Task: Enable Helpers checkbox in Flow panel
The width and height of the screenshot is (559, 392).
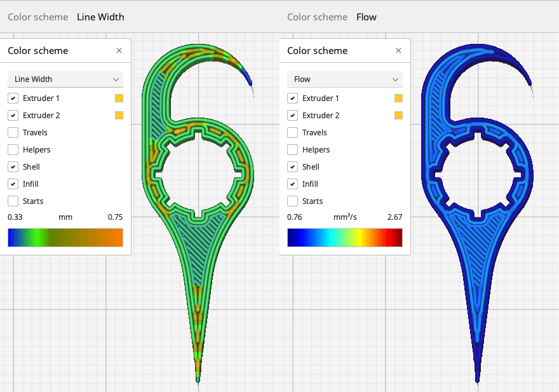Action: (x=292, y=150)
